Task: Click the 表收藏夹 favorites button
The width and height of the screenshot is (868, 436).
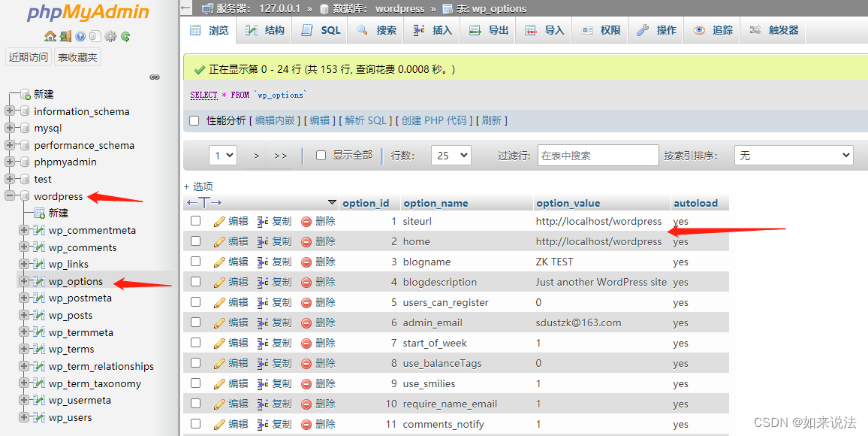Action: [77, 57]
